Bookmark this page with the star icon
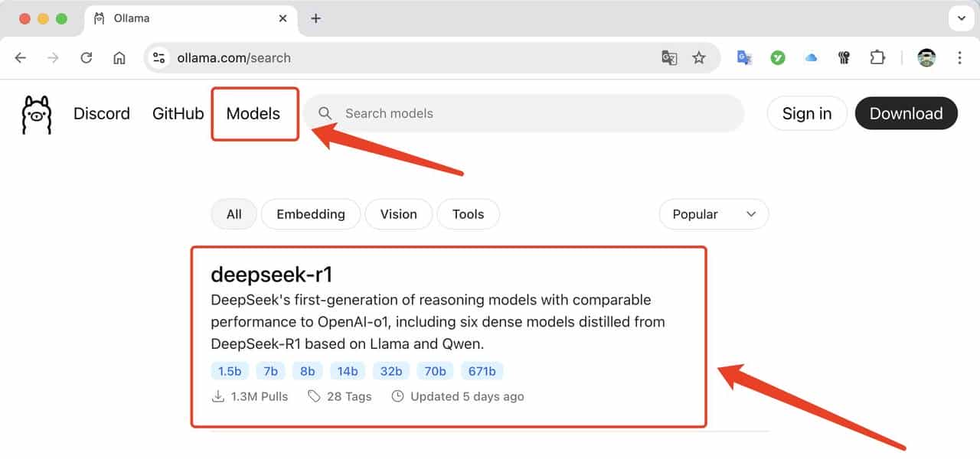This screenshot has width=980, height=459. (699, 58)
